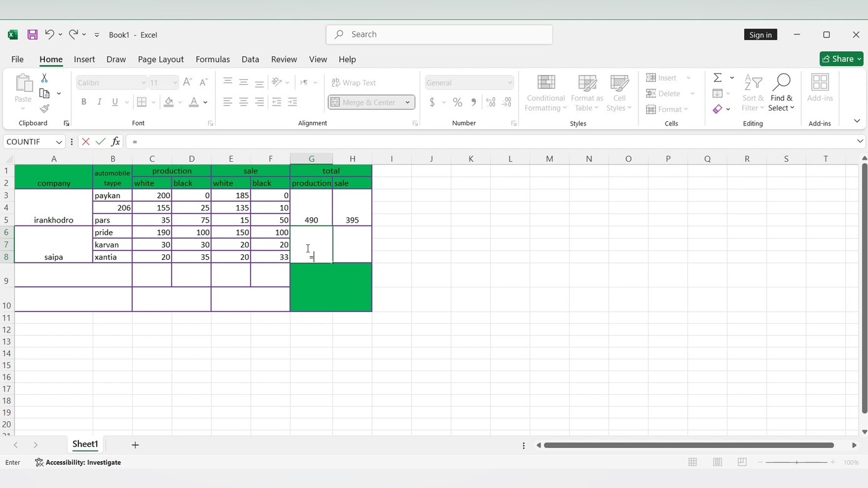Expand the Name Box dropdown
Screen dimensions: 868x488
(59, 142)
